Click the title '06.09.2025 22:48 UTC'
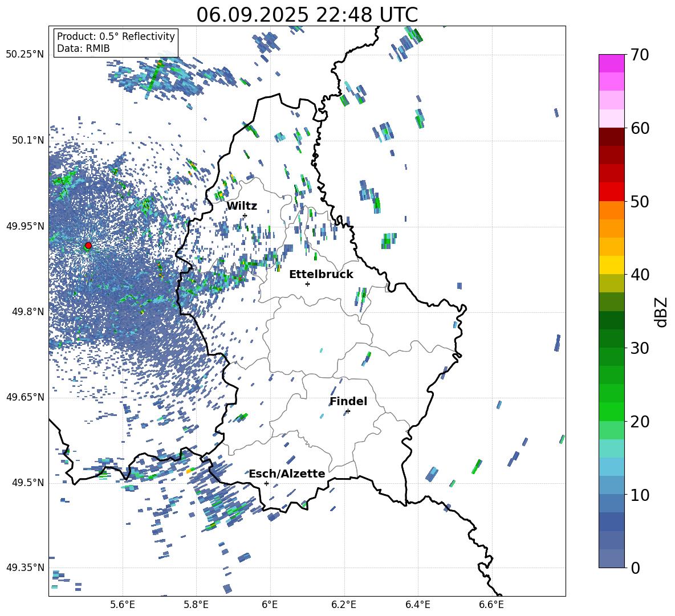This screenshot has width=675, height=616. point(307,15)
